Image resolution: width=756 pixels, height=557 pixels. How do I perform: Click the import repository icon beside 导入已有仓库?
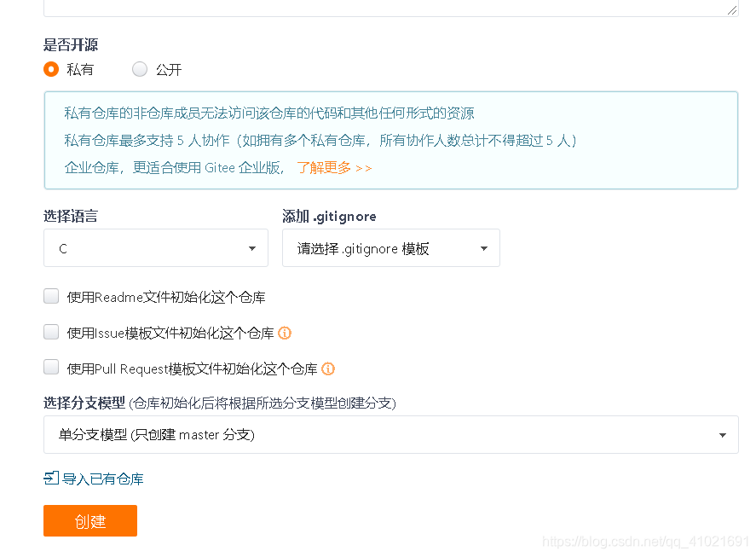click(50, 479)
